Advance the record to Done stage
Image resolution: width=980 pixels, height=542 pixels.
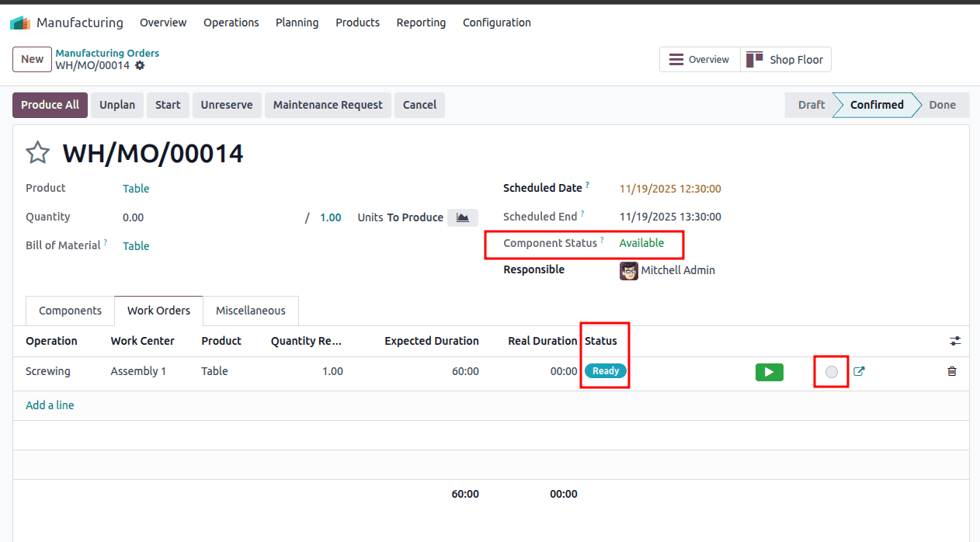click(942, 105)
